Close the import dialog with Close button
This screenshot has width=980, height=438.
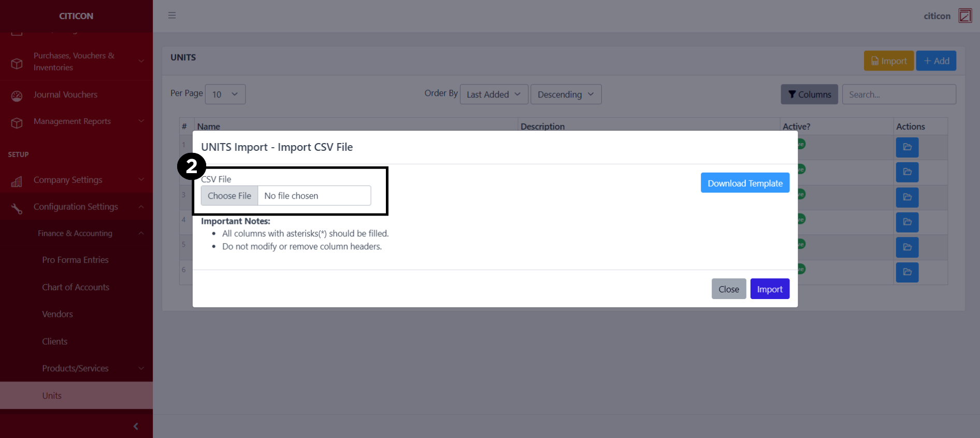pyautogui.click(x=728, y=289)
